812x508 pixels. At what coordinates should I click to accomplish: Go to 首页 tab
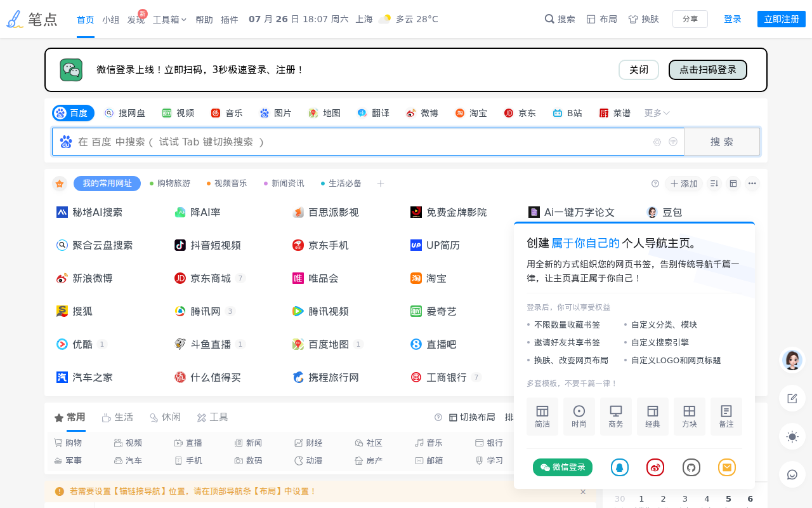86,19
